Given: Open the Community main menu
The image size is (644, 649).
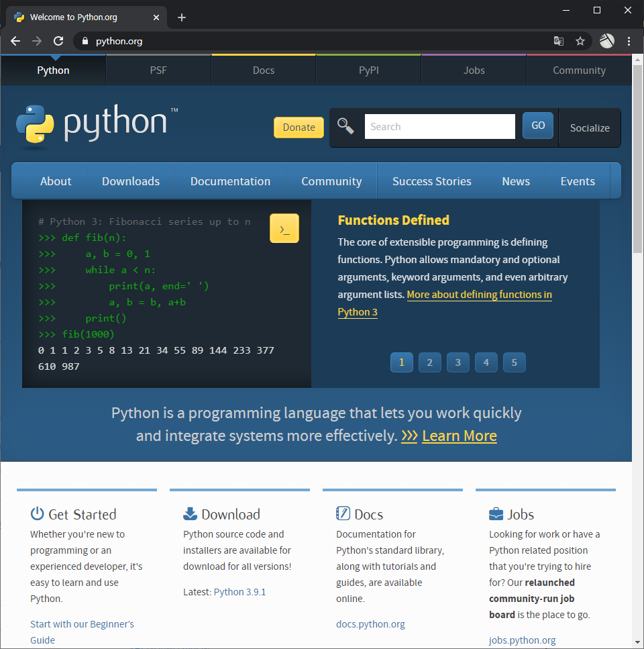Looking at the screenshot, I should point(331,181).
